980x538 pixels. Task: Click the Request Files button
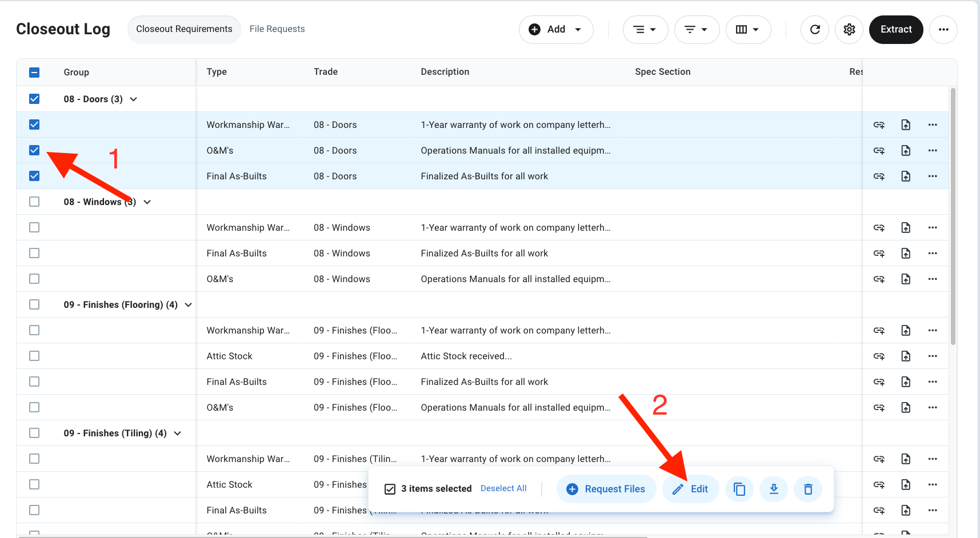pos(606,489)
